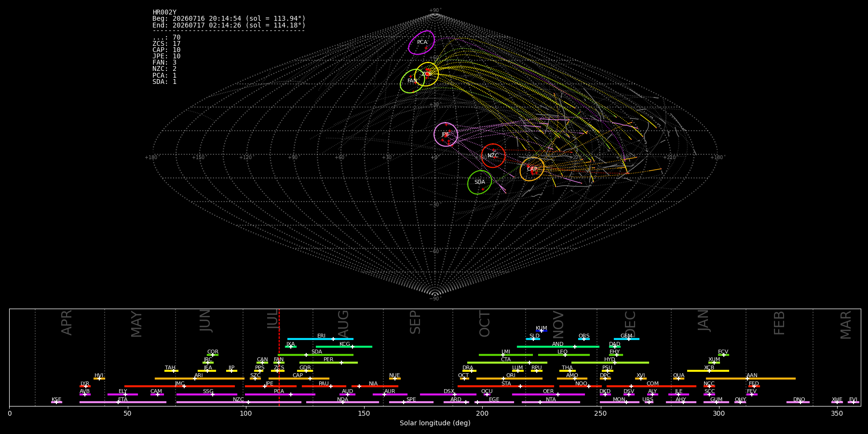The width and height of the screenshot is (868, 434).
Task: Click the yellow ZCS radiant circle
Action: coord(426,74)
